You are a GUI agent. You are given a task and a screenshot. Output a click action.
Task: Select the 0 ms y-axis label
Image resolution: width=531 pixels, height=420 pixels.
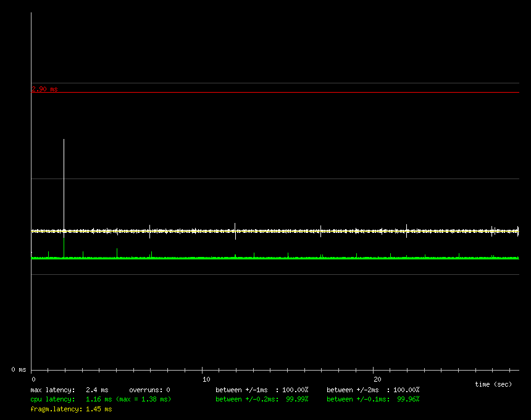click(x=19, y=369)
